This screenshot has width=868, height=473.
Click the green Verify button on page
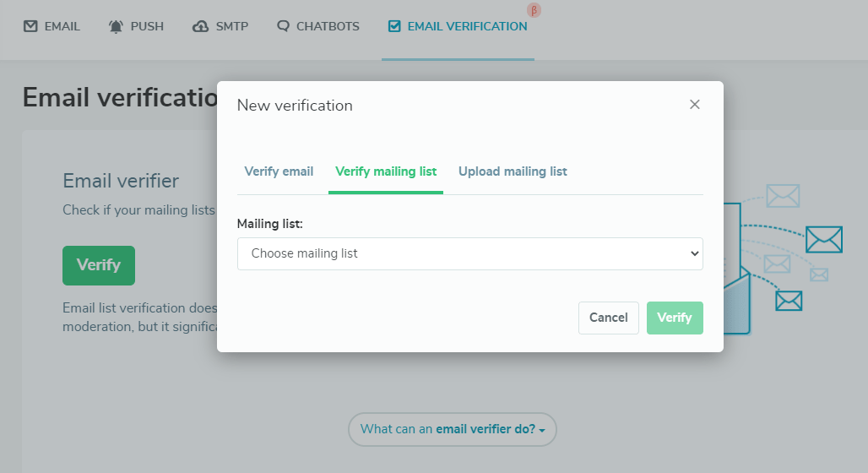(99, 265)
